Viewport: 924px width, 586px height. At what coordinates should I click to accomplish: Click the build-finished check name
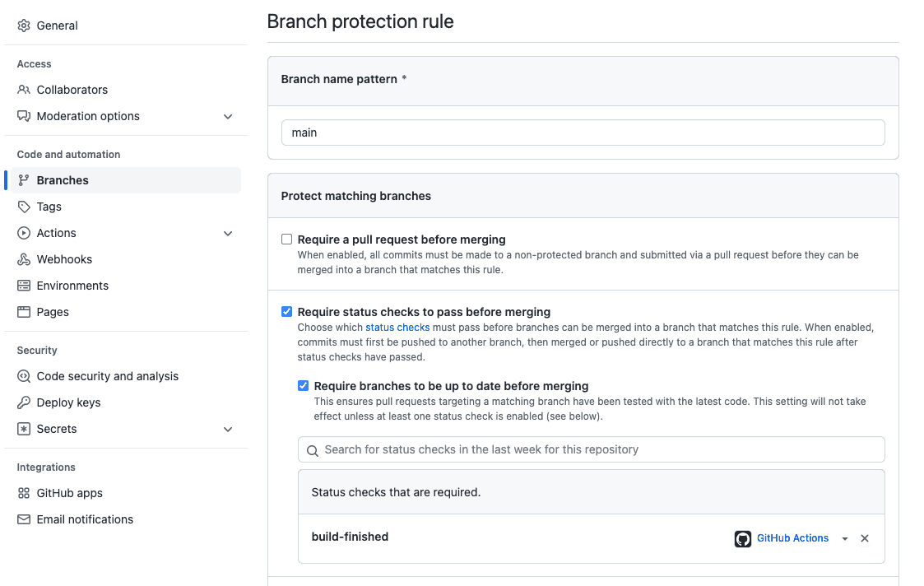350,537
